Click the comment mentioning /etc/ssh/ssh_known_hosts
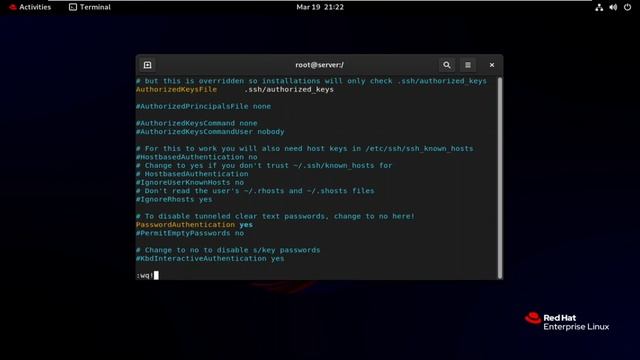 [x=304, y=148]
